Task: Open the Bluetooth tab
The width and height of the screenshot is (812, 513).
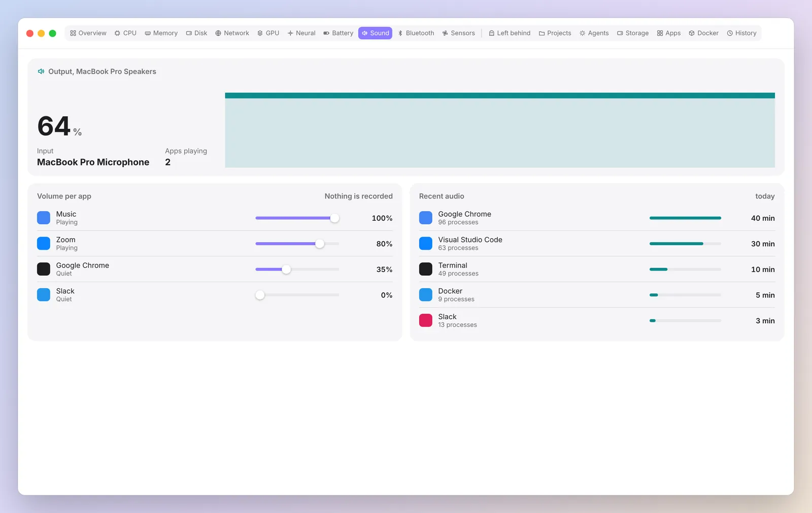Action: [416, 33]
